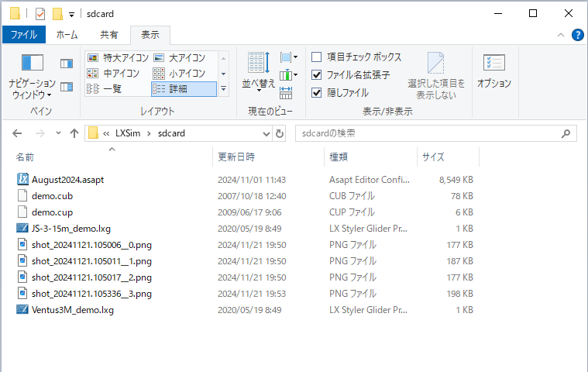Open the ファイル menu tab
588x372 pixels.
[x=24, y=35]
